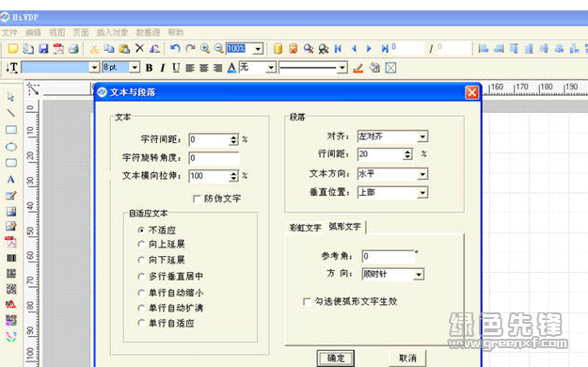
Task: Open the 方向 (顺时针) dropdown
Action: coord(419,275)
